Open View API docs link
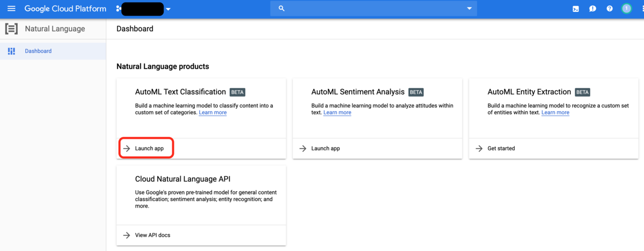The image size is (644, 251). tap(152, 235)
